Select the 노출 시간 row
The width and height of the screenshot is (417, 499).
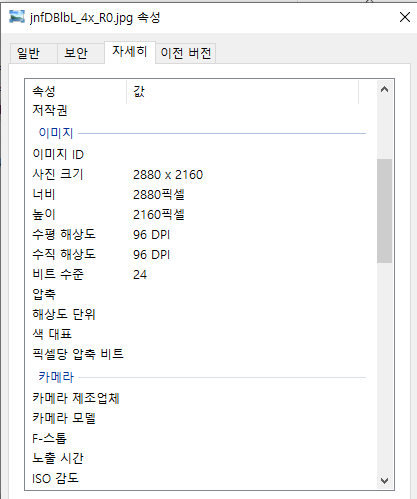click(58, 458)
